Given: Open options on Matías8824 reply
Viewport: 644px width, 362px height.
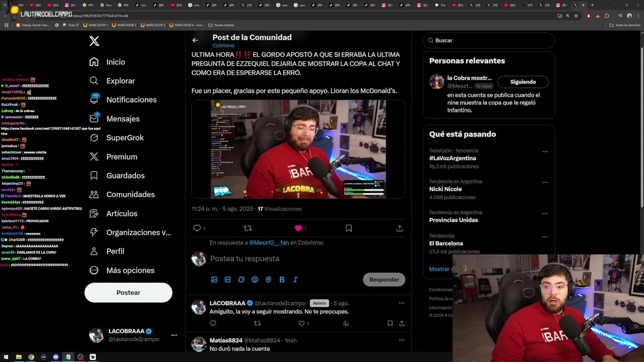Looking at the screenshot, I should pyautogui.click(x=401, y=340).
